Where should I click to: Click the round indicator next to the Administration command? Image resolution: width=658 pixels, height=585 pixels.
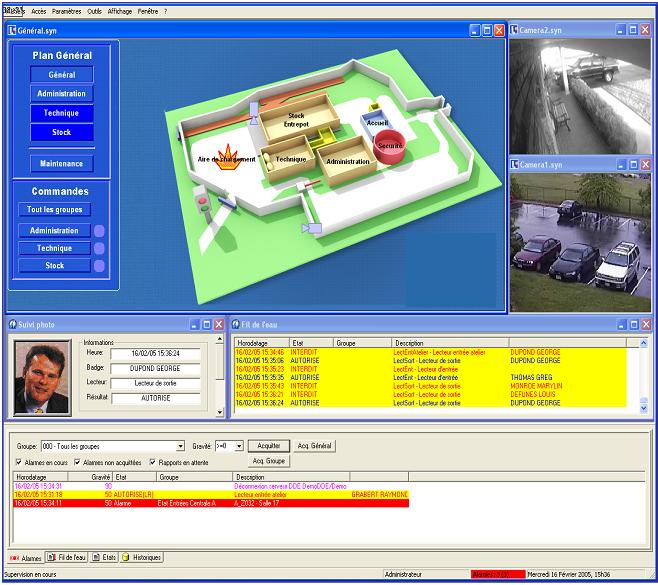(x=99, y=230)
